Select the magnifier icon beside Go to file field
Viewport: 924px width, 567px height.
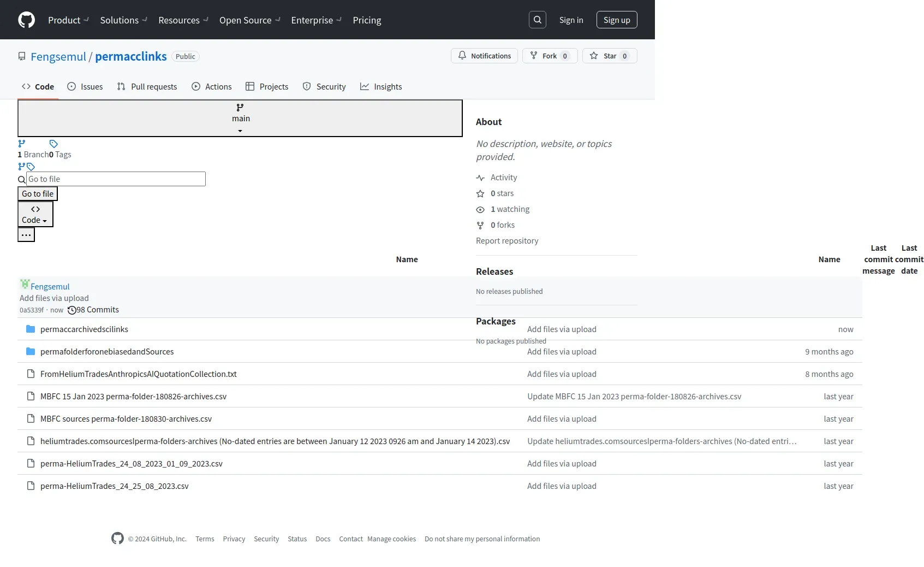(22, 180)
